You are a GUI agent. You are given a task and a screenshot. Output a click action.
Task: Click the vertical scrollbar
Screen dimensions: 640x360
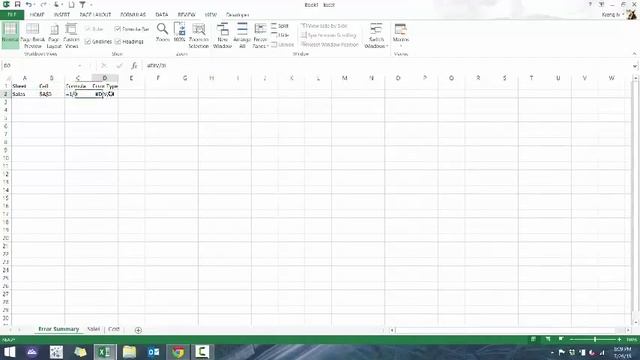pos(635,199)
